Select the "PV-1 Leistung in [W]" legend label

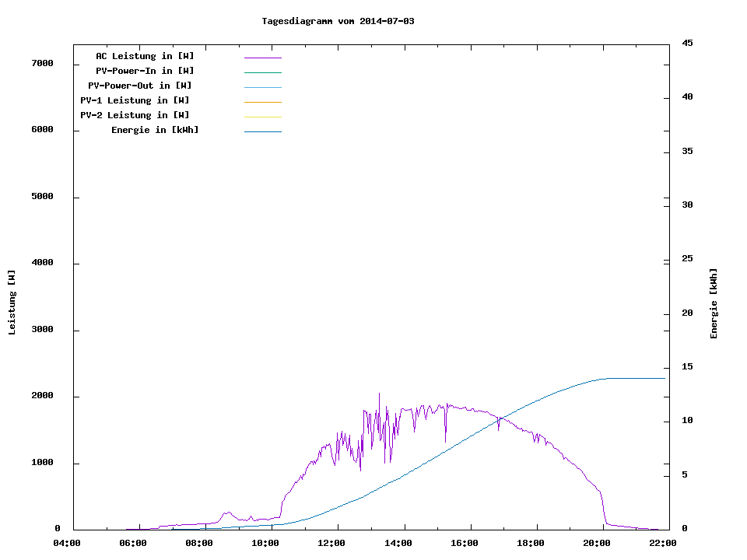[135, 100]
